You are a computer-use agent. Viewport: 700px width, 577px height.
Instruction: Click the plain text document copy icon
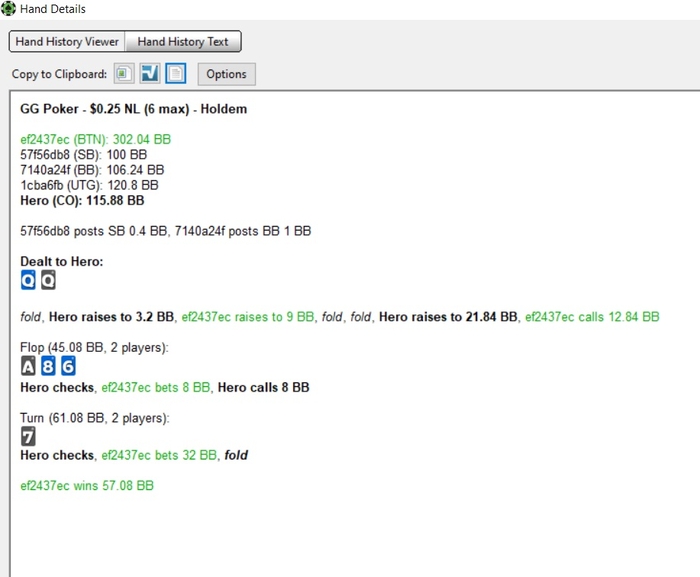coord(175,74)
